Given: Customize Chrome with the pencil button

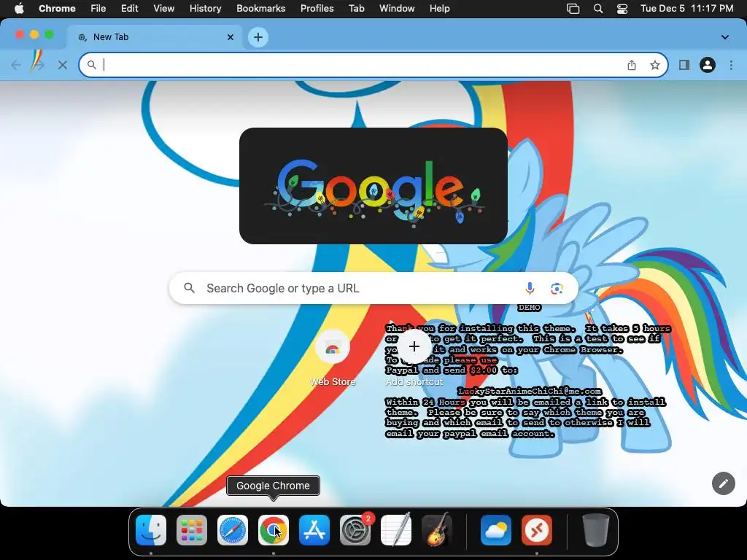Looking at the screenshot, I should click(x=723, y=483).
